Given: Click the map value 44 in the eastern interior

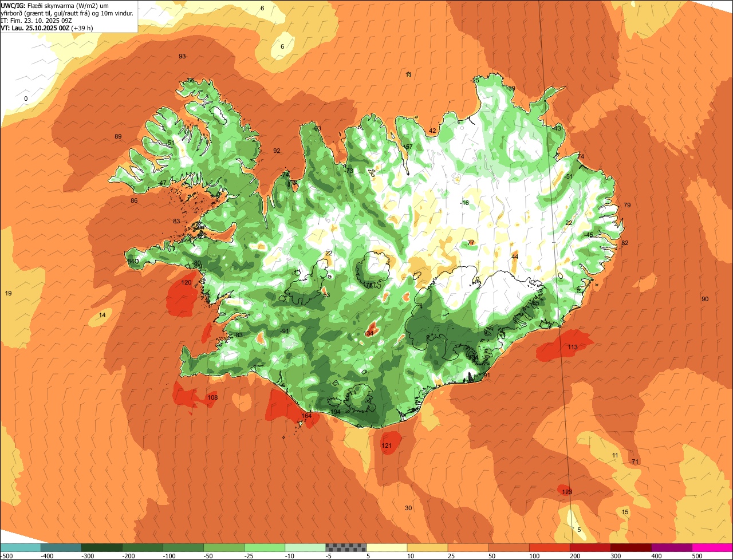Looking at the screenshot, I should (515, 257).
